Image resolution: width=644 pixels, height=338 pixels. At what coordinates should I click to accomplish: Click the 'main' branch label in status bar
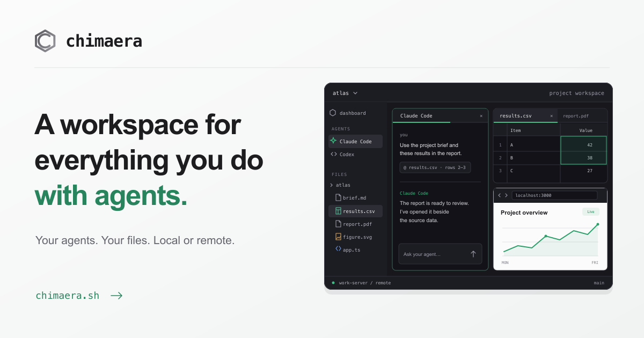pos(599,283)
